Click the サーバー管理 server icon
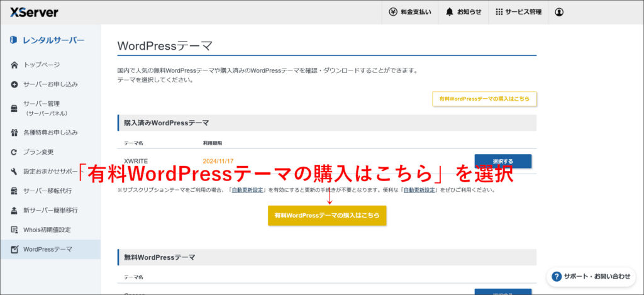 (14, 108)
